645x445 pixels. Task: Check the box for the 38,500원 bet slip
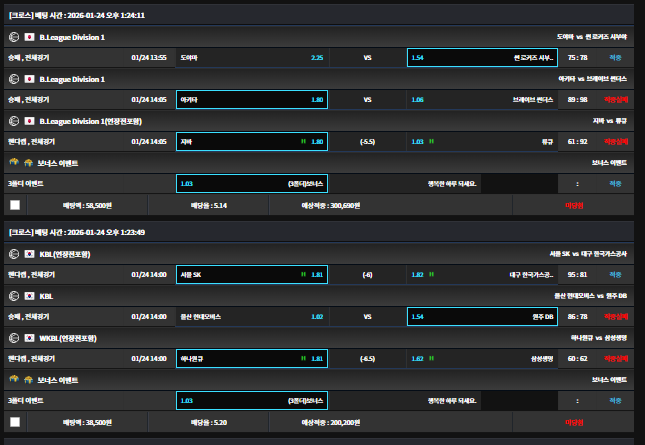point(14,422)
